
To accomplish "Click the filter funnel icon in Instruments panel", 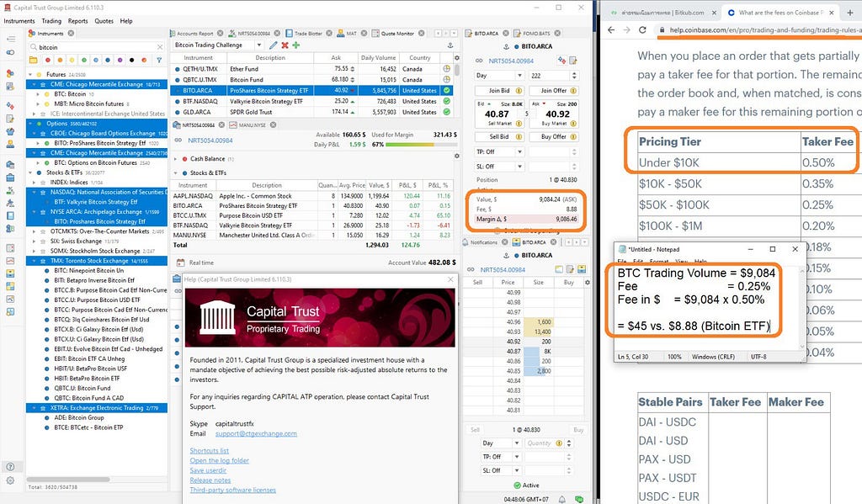I will (x=159, y=60).
